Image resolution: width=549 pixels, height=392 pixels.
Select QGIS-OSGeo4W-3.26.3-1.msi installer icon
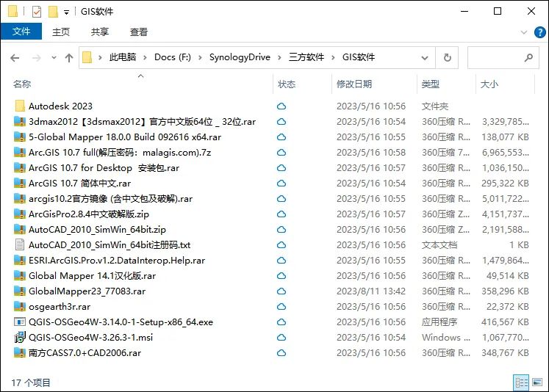(20, 337)
